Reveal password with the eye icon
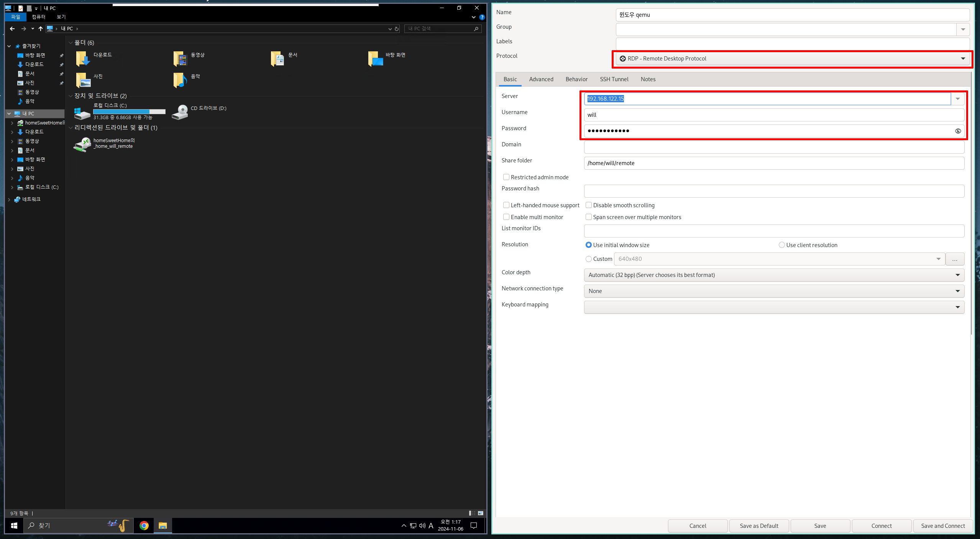Screen dimensions: 980x539 (x=958, y=131)
